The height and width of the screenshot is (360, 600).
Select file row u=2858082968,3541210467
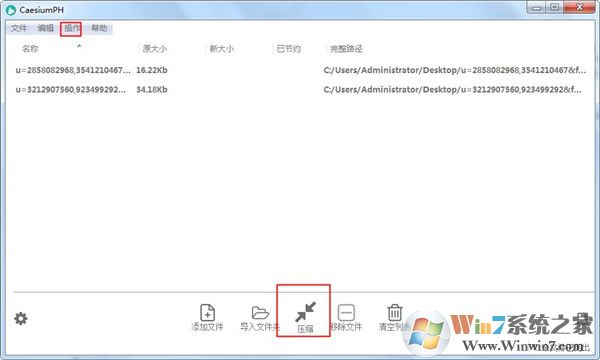(73, 70)
